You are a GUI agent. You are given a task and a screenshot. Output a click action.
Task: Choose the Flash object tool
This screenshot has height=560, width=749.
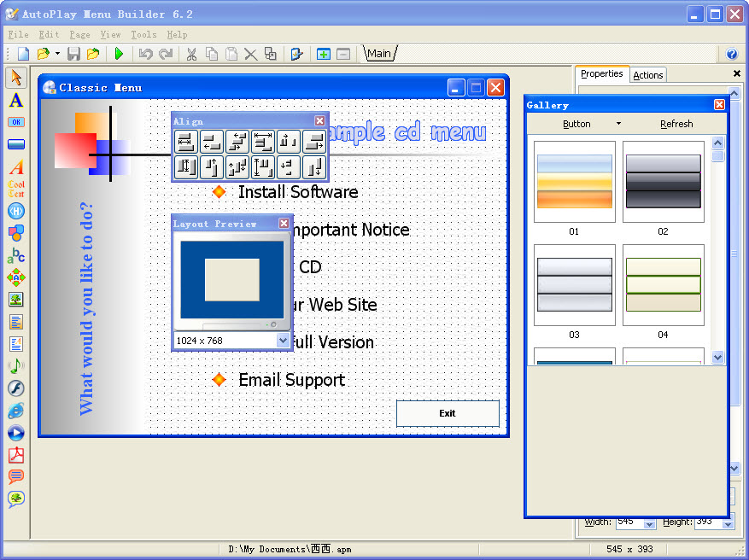[15, 388]
